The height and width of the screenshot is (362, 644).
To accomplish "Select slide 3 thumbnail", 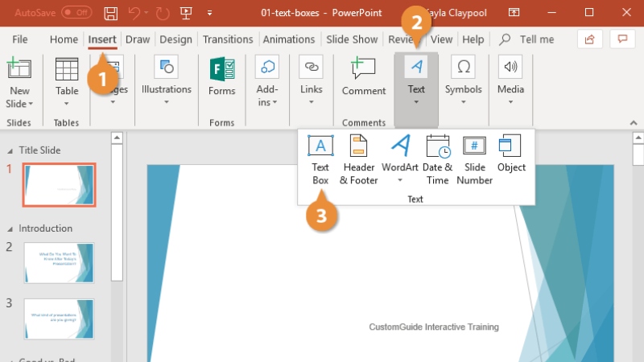I will 59,319.
